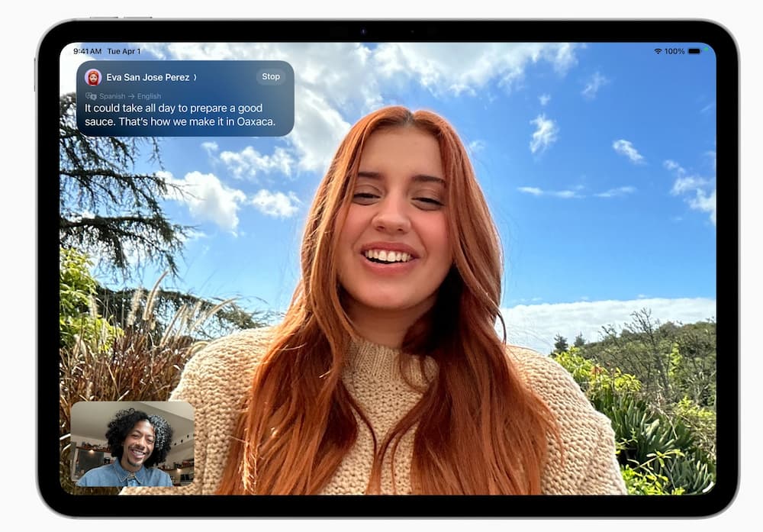This screenshot has width=763, height=532.
Task: Tap the green camera-in-use indicator dot
Action: (707, 49)
